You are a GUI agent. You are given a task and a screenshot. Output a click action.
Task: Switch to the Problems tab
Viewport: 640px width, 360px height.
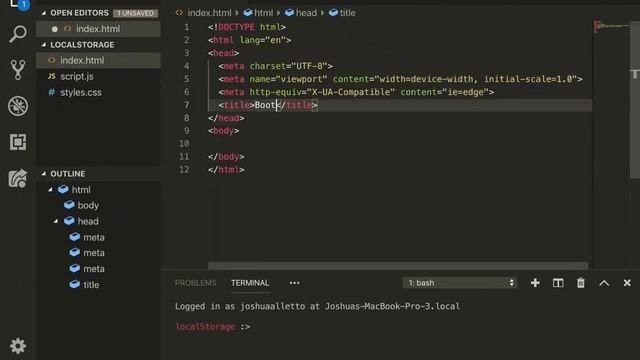click(196, 283)
